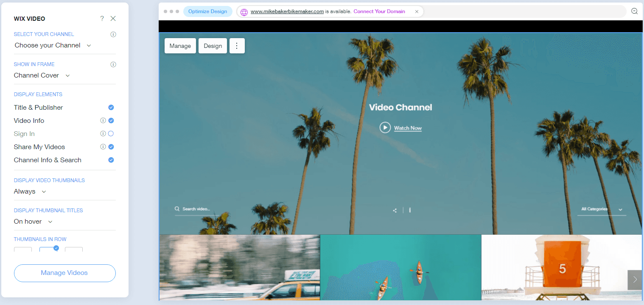Viewport: 644px width, 305px height.
Task: Toggle the Share My Videos checkbox
Action: (111, 147)
